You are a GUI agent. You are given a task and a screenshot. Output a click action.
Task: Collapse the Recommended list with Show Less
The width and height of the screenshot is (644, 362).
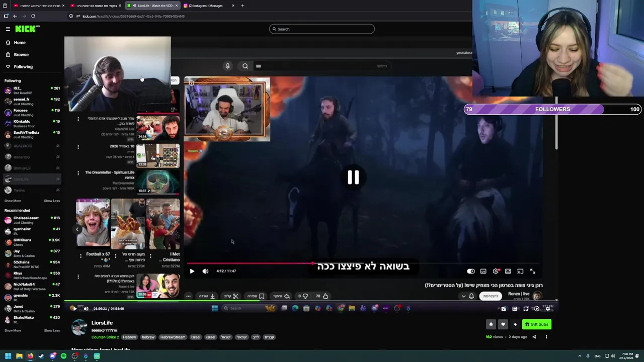click(52, 330)
